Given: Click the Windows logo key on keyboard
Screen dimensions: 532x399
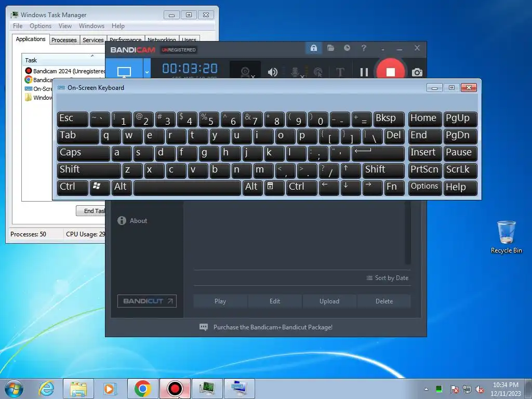Looking at the screenshot, I should (x=100, y=188).
